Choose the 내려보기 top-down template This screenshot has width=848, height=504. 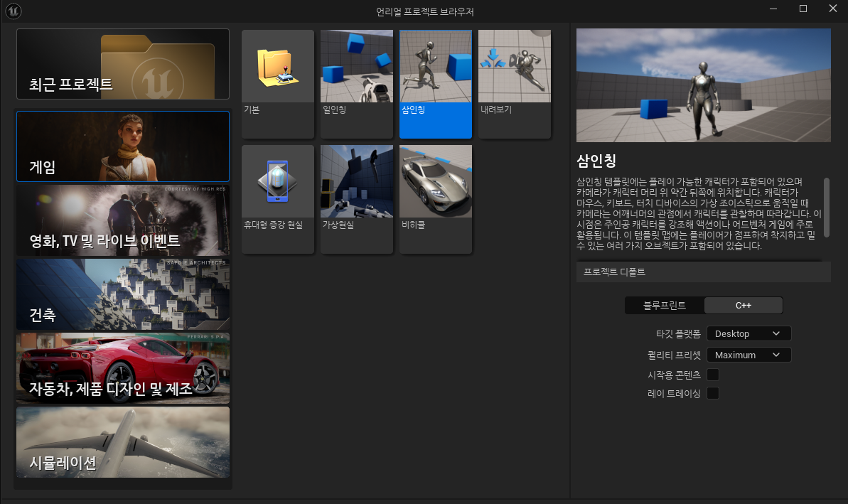(515, 84)
